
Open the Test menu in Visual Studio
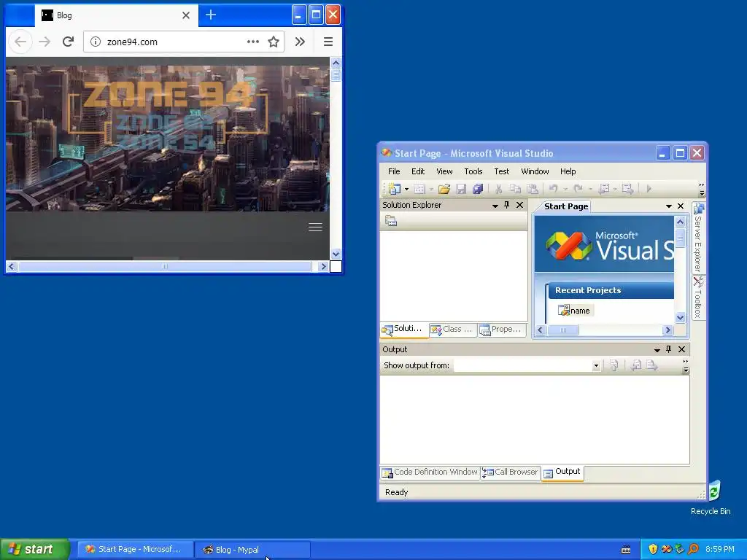pyautogui.click(x=502, y=171)
